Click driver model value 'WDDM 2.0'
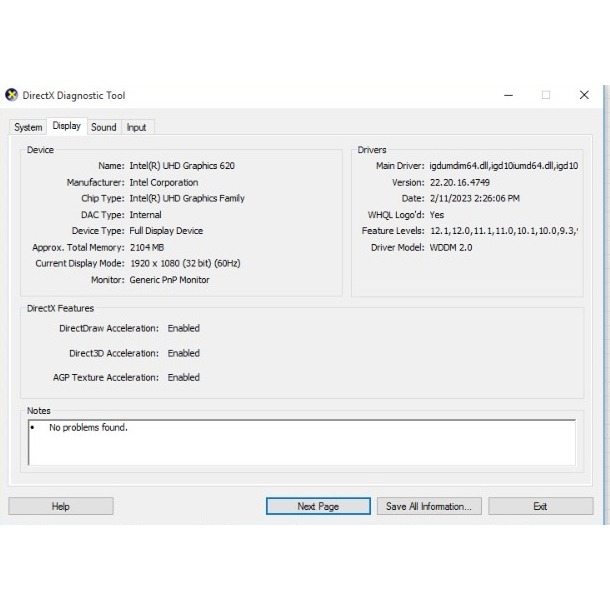This screenshot has width=610, height=610. pyautogui.click(x=451, y=247)
